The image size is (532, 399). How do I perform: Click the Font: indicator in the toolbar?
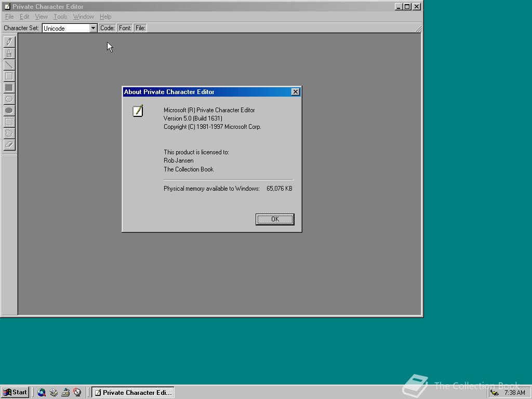pos(125,28)
